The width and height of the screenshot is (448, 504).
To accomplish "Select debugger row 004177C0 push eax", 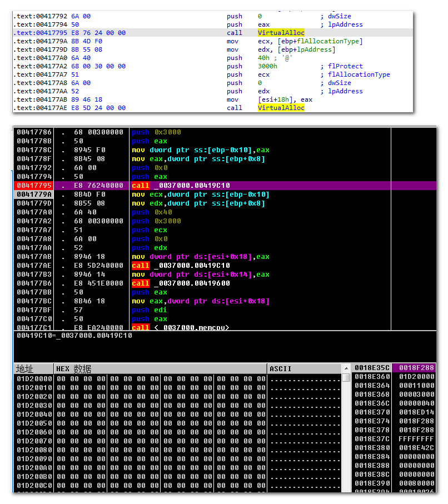I will coord(225,319).
